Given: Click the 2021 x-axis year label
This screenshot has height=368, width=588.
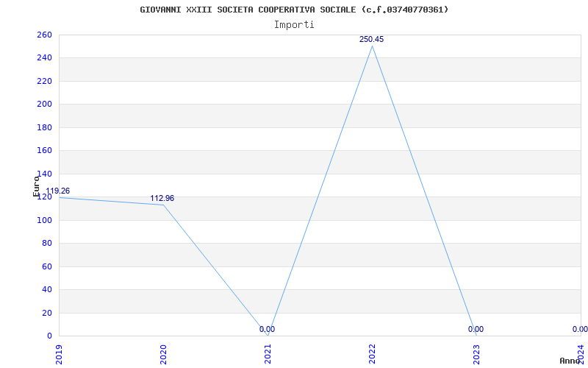Looking at the screenshot, I should (268, 355).
